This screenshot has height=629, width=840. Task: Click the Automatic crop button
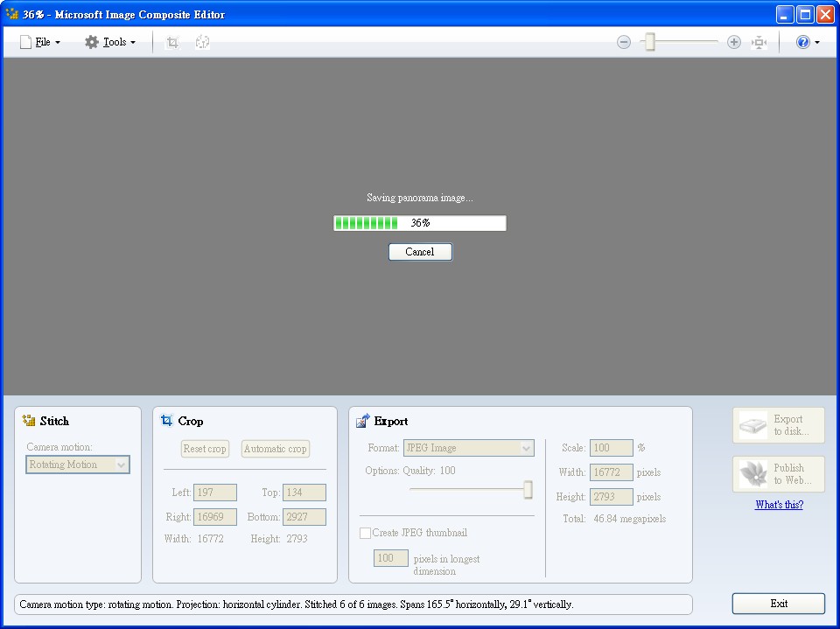click(276, 449)
